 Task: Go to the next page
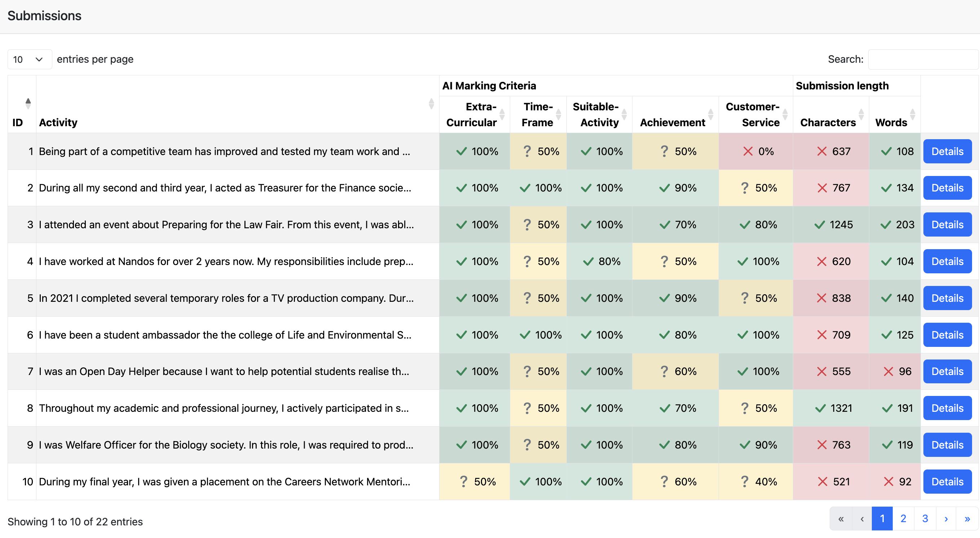(946, 519)
